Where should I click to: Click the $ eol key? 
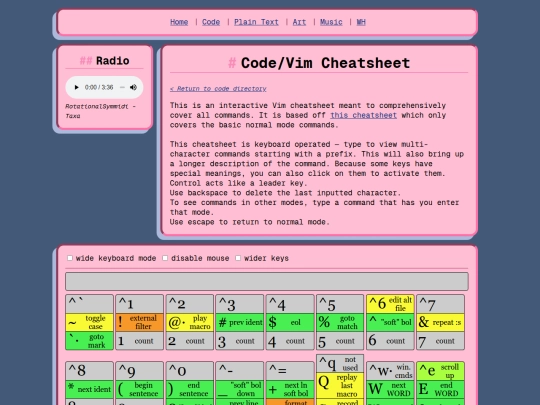290,322
